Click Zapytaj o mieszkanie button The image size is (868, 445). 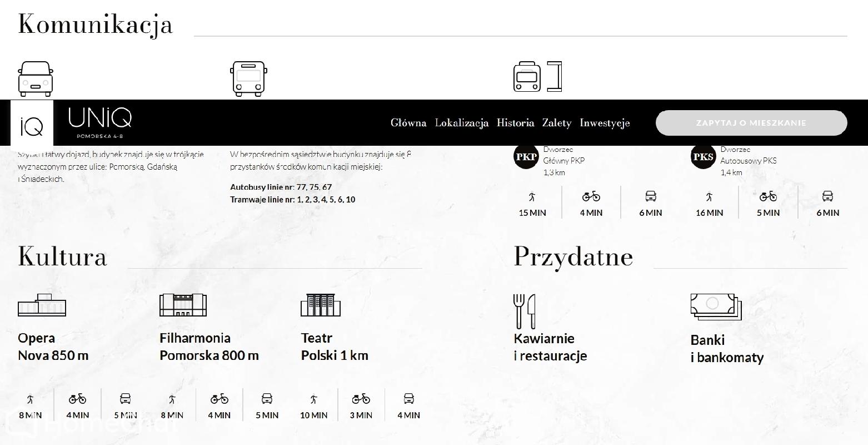[x=751, y=123]
